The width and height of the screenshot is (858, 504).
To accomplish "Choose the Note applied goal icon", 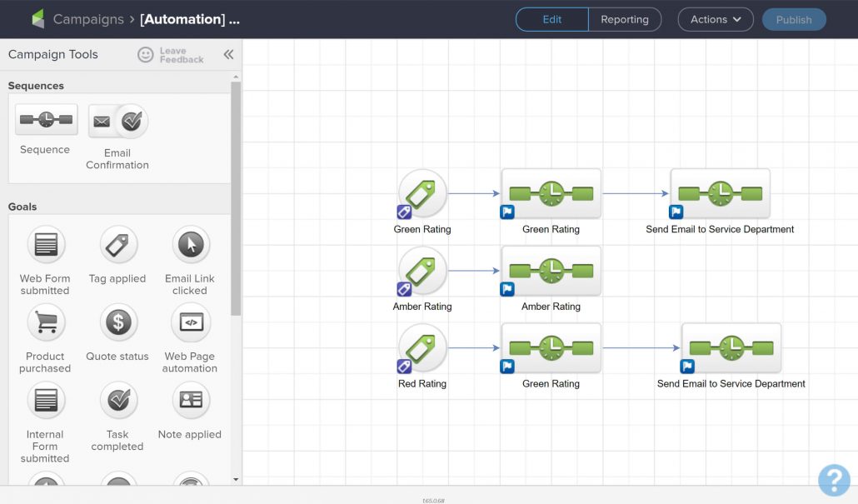I will pos(191,400).
